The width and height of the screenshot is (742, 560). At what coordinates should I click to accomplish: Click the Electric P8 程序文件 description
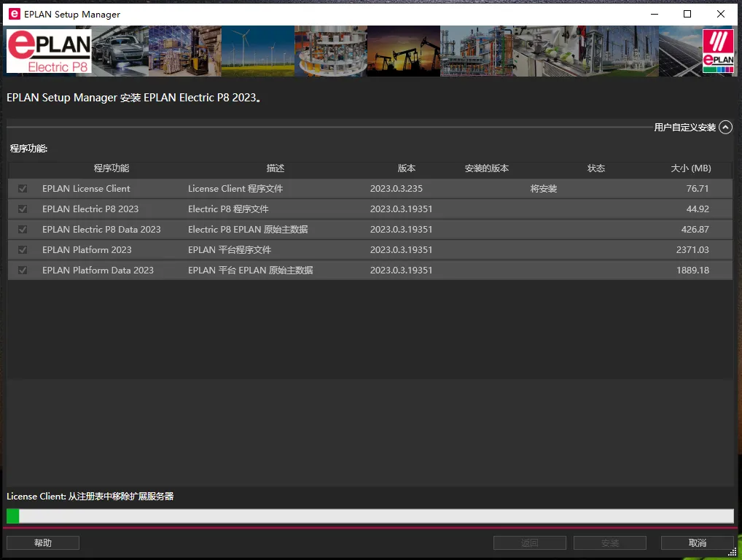(228, 209)
